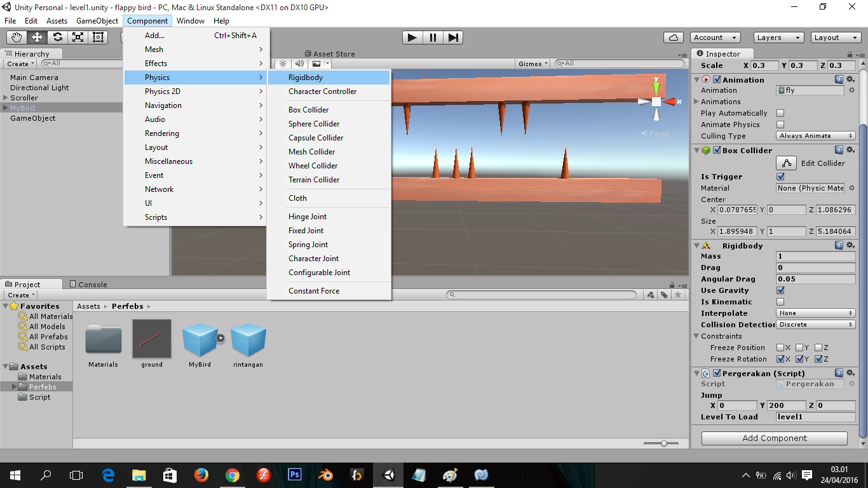
Task: Select the Scale tool in toolbar
Action: point(78,37)
